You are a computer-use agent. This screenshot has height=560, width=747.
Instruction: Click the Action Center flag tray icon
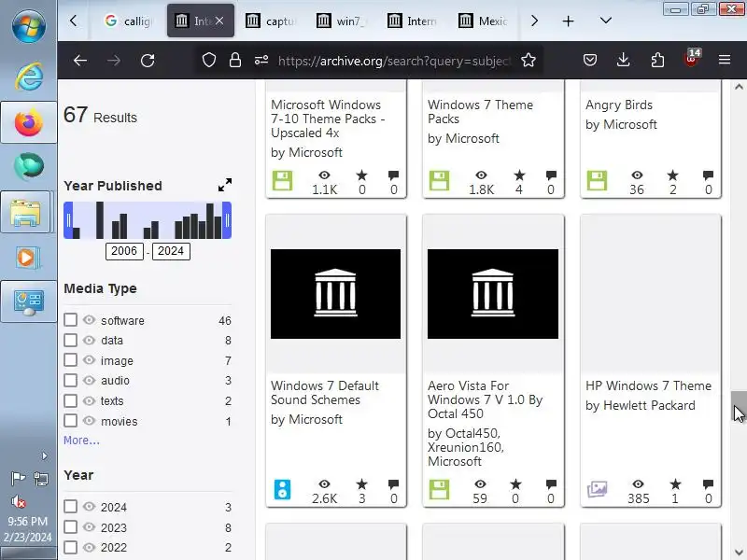point(18,478)
